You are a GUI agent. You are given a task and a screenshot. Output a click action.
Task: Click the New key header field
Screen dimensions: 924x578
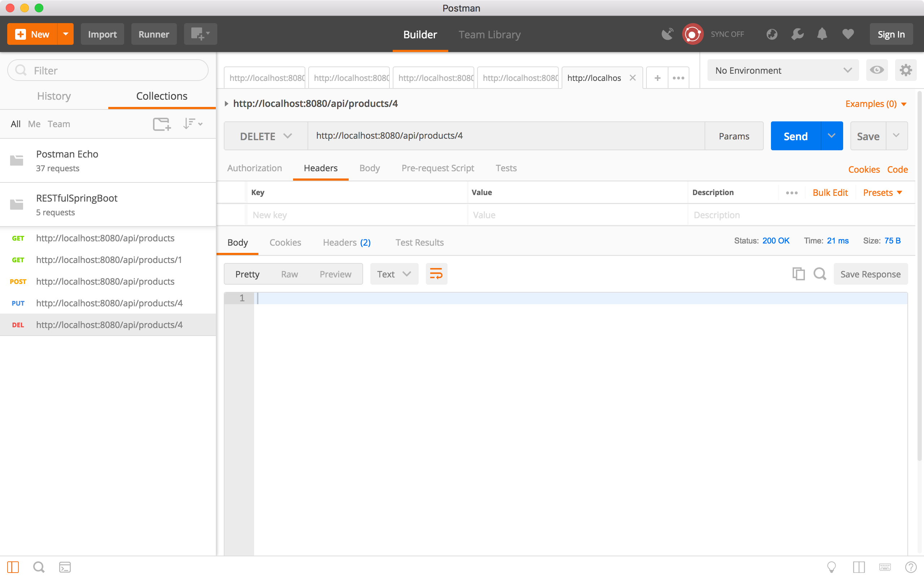pos(357,215)
